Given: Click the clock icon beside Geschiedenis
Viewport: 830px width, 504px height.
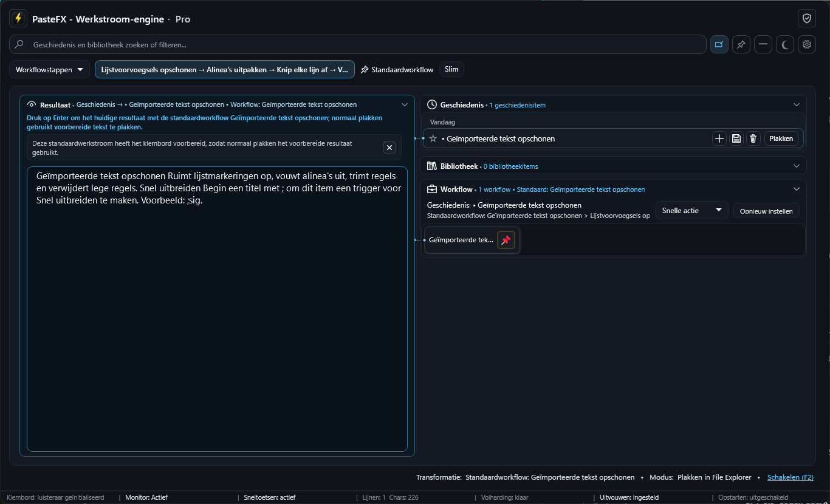Looking at the screenshot, I should coord(432,104).
